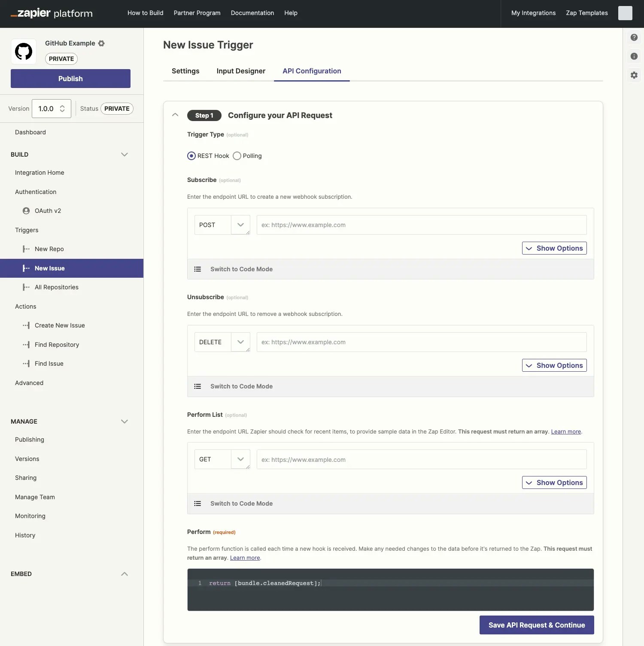
Task: Click the OAuth v2 user icon
Action: point(26,211)
